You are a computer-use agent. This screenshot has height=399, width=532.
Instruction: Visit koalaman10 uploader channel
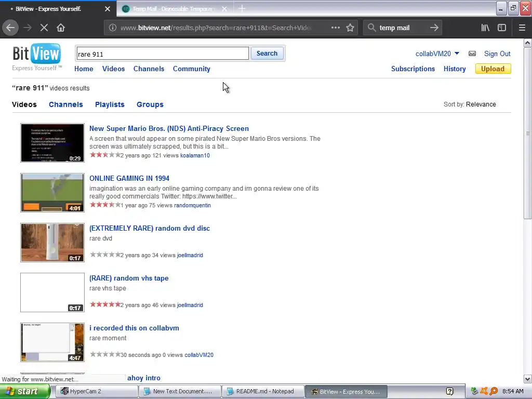coord(195,155)
